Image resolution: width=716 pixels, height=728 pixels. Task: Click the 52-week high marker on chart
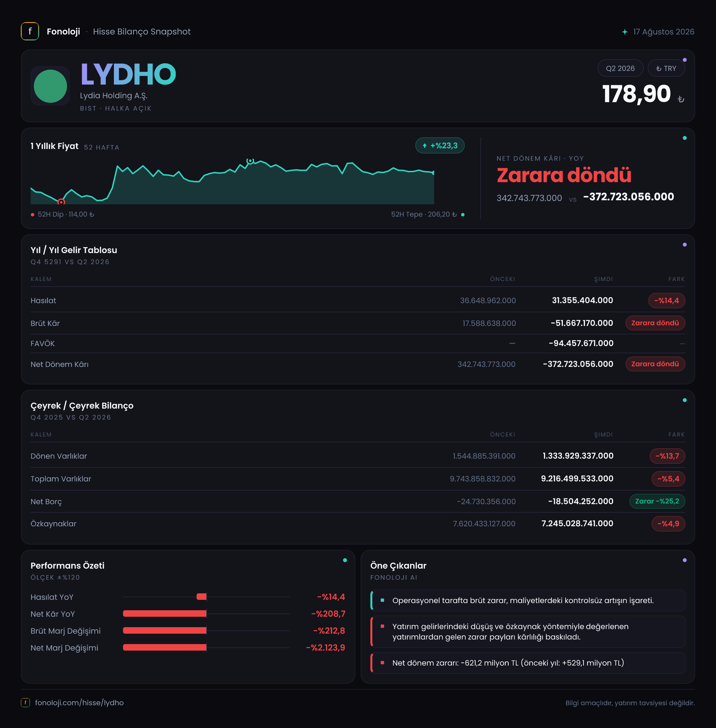click(x=250, y=161)
